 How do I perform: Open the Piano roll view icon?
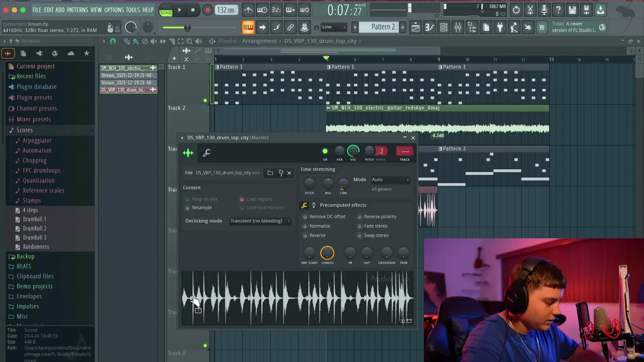click(x=430, y=27)
